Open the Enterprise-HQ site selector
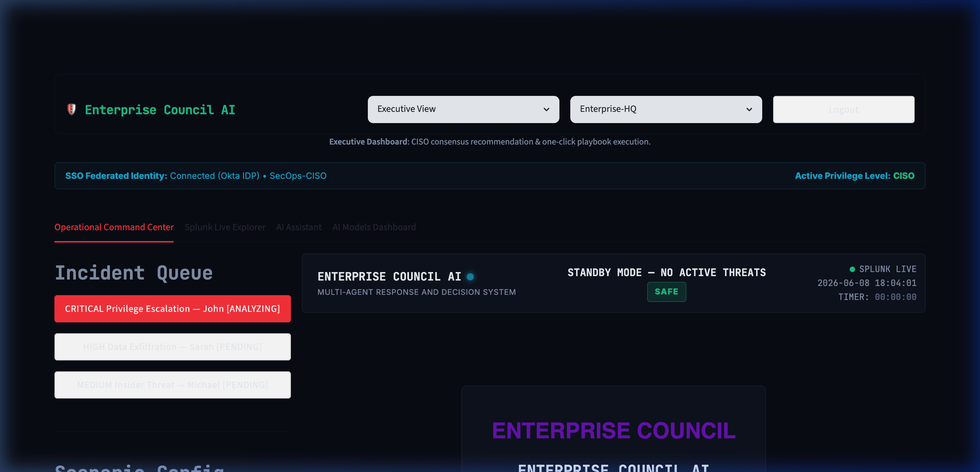The width and height of the screenshot is (980, 472). coord(666,109)
